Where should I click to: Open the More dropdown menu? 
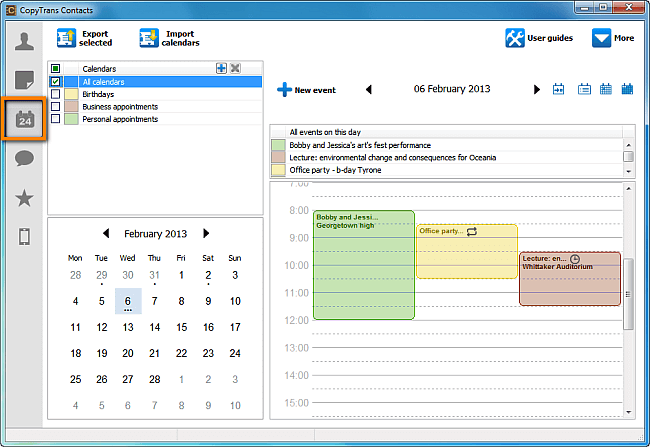[613, 38]
